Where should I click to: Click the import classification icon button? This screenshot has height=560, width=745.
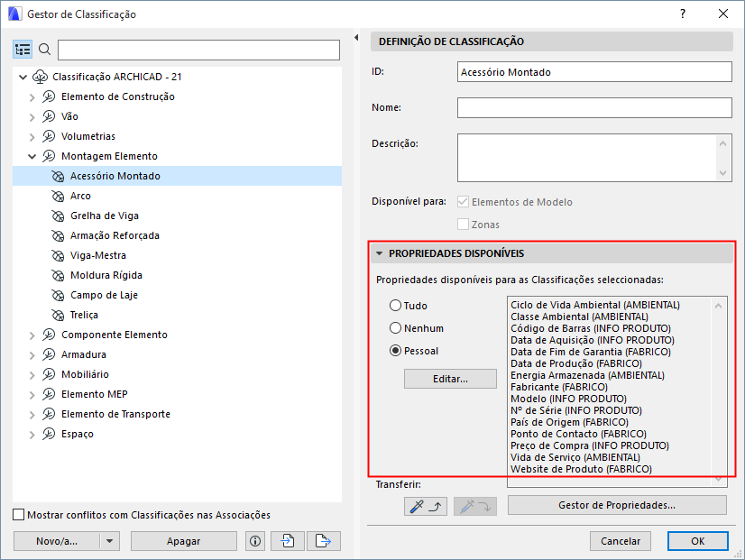point(288,541)
